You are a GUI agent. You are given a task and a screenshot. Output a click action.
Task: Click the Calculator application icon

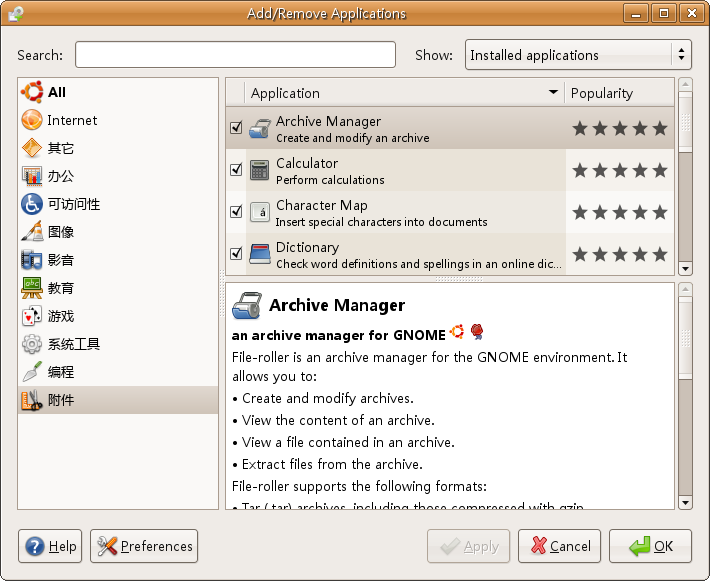260,170
